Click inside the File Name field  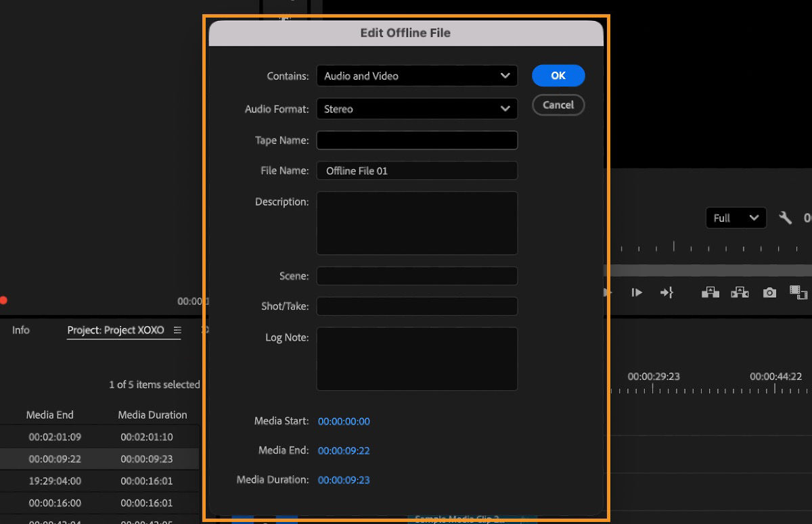417,170
